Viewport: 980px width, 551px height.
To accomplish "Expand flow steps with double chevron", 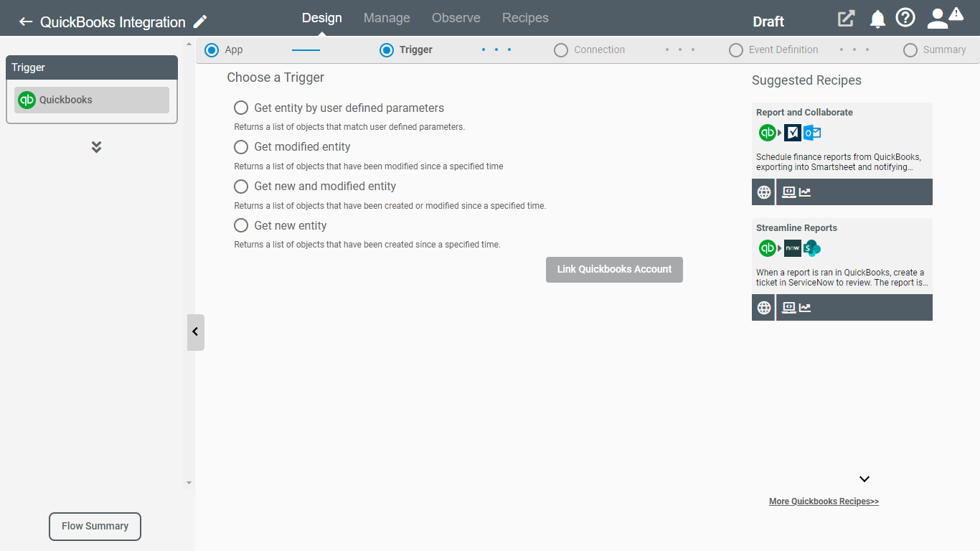I will [x=96, y=147].
